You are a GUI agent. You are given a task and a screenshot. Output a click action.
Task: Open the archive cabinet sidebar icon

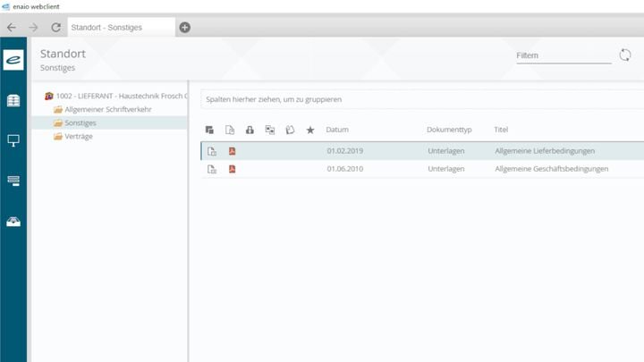pos(14,101)
